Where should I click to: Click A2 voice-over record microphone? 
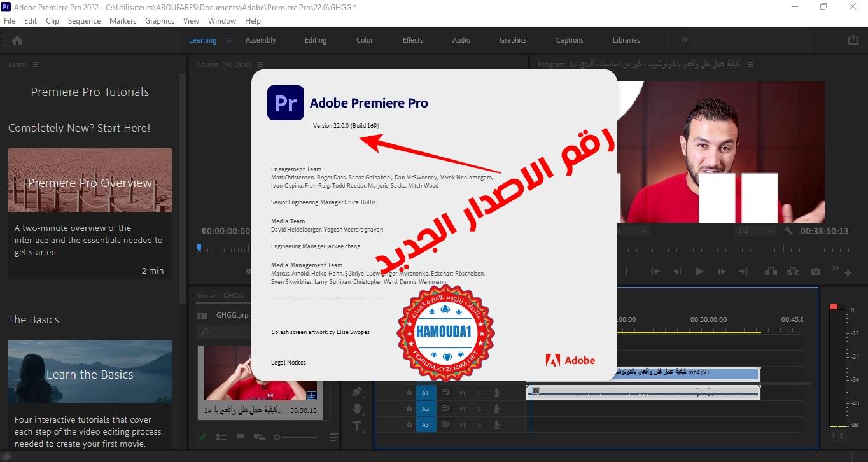tap(496, 409)
